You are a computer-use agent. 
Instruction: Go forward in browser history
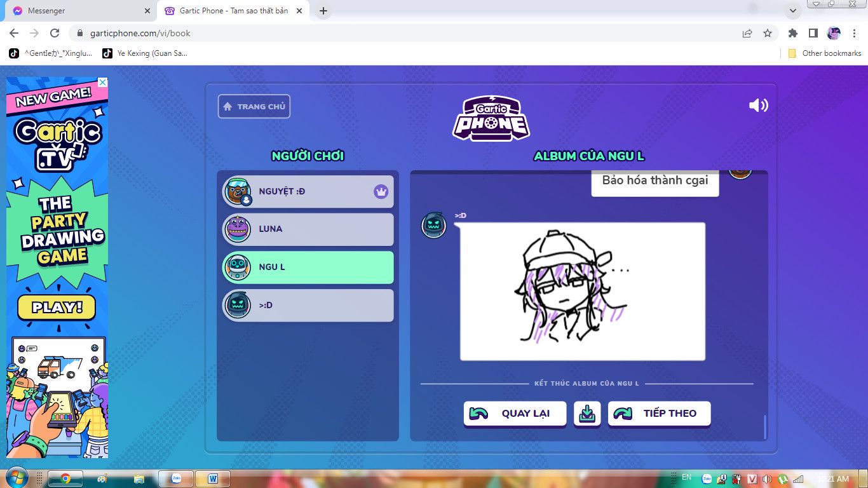(x=34, y=33)
